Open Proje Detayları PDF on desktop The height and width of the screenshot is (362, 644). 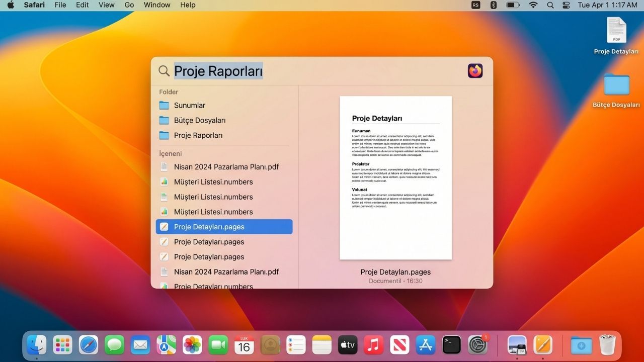(x=616, y=36)
